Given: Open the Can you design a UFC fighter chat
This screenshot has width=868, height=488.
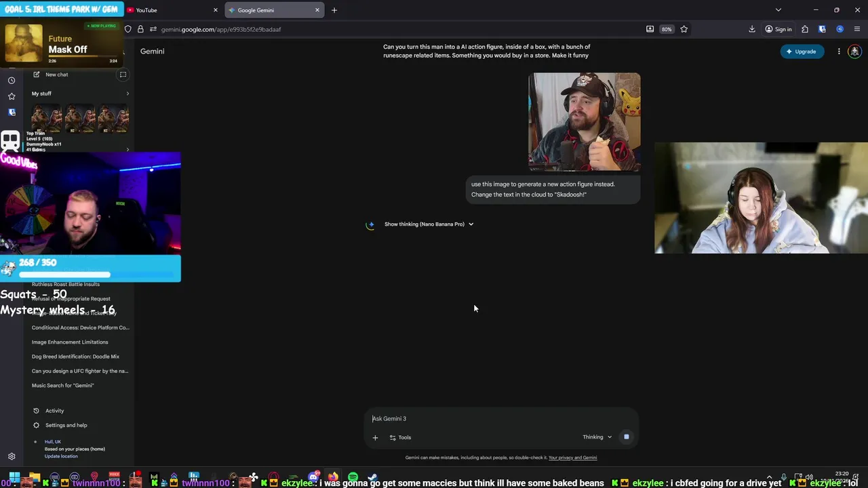Looking at the screenshot, I should pyautogui.click(x=80, y=371).
